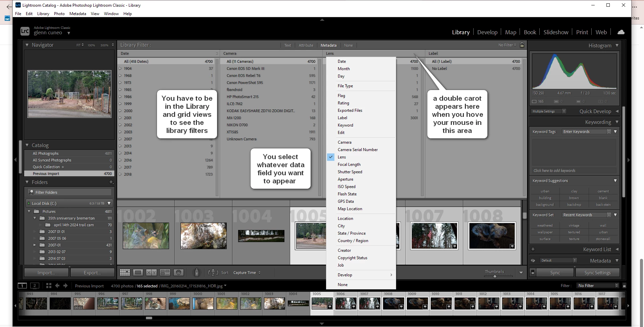Click the Metadata panel eye icon
Viewport: 644px width, 327px height.
pos(533,261)
